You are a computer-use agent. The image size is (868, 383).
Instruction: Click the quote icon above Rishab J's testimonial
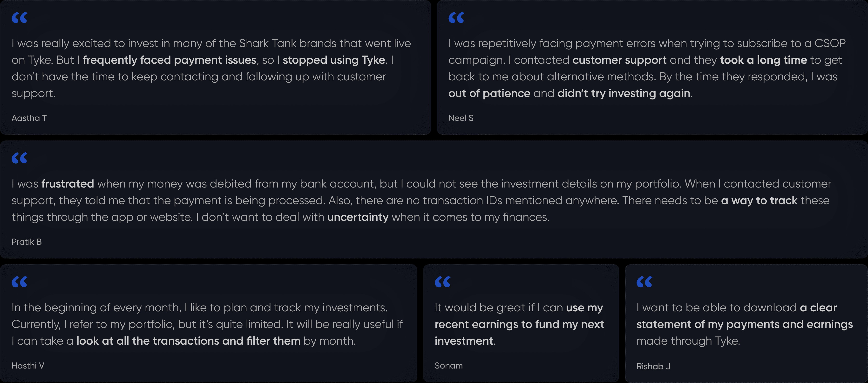(x=644, y=282)
